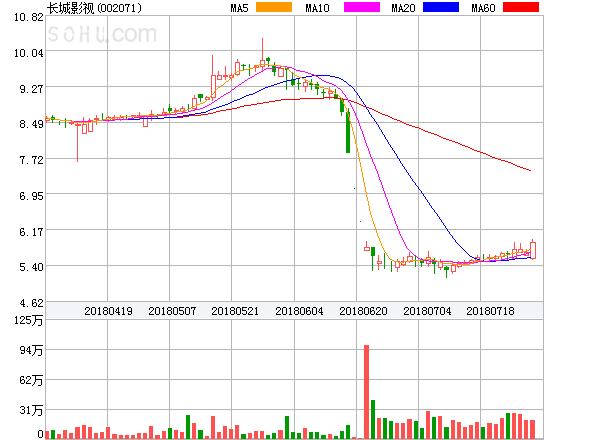This screenshot has width=600, height=440.
Task: Click the magenta MA10 legend swatch
Action: click(362, 7)
